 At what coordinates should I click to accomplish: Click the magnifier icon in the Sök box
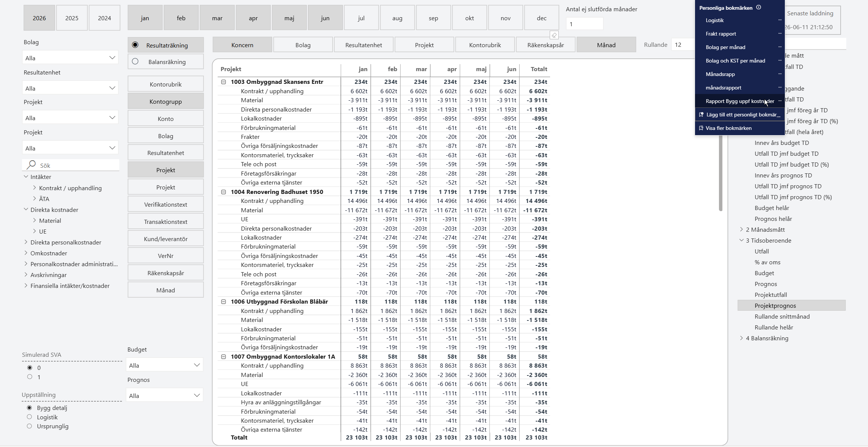[31, 165]
